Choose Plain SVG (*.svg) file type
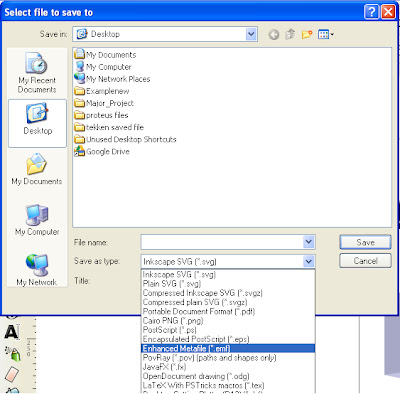The height and width of the screenshot is (394, 400). pyautogui.click(x=228, y=284)
